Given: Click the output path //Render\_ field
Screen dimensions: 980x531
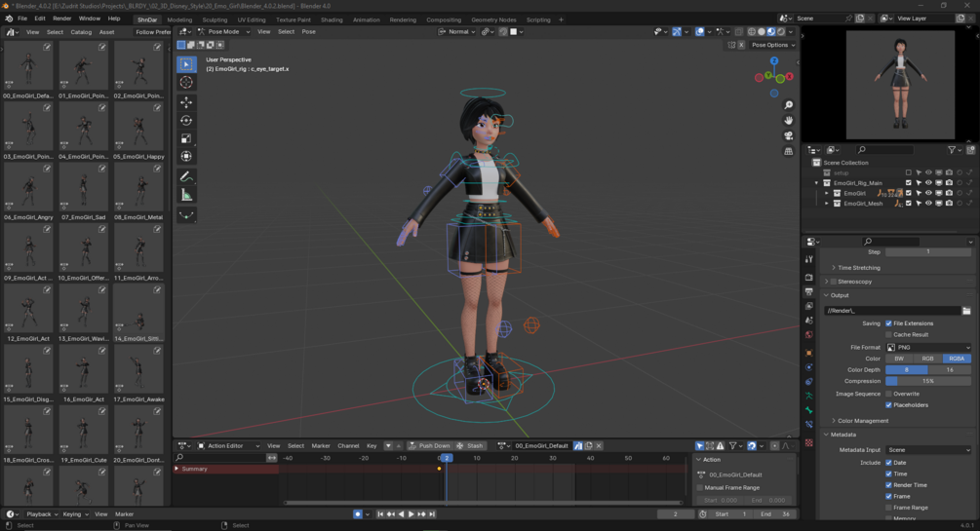Looking at the screenshot, I should (892, 311).
